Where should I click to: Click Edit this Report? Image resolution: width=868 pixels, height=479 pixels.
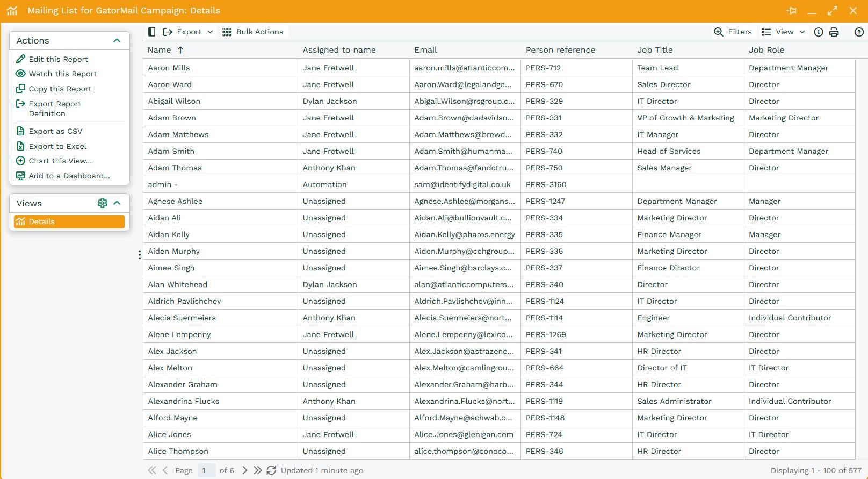(x=58, y=59)
